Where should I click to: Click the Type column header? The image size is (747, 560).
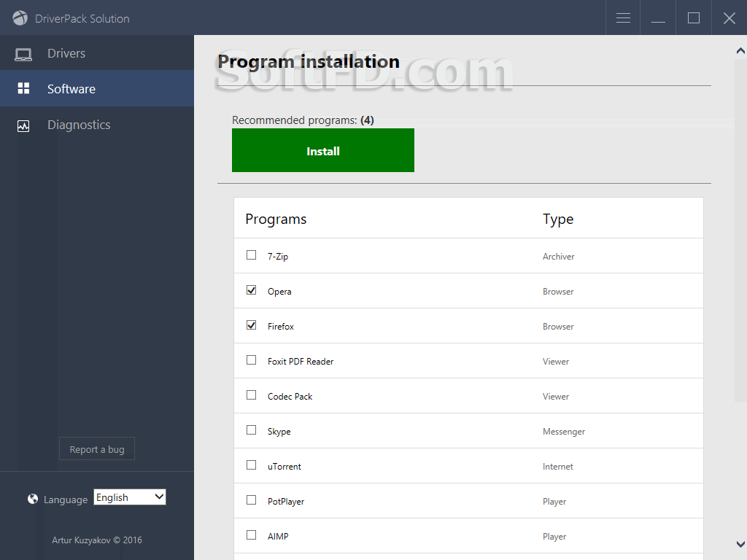[558, 219]
